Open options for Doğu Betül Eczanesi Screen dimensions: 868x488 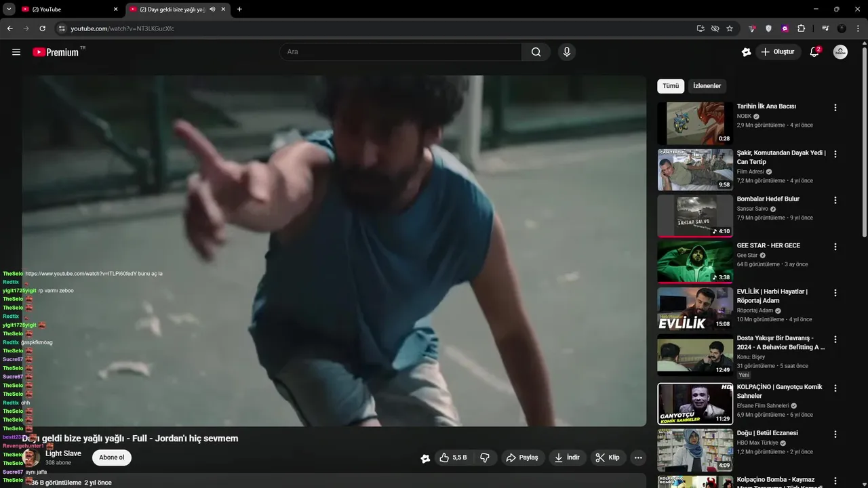pos(835,434)
